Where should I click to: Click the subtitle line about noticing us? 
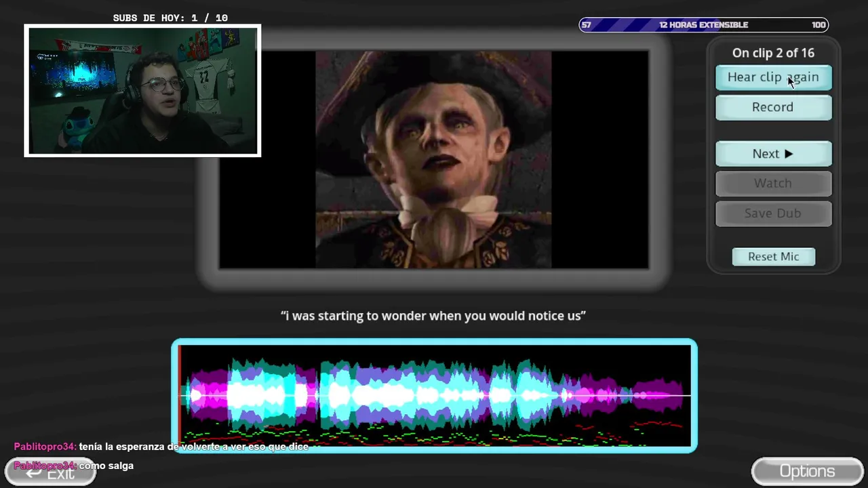(x=433, y=316)
